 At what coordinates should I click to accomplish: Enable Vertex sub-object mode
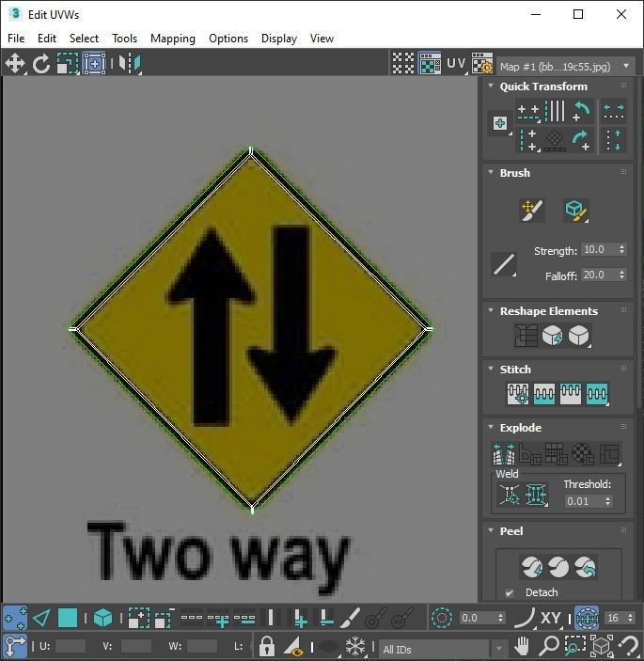[x=15, y=619]
